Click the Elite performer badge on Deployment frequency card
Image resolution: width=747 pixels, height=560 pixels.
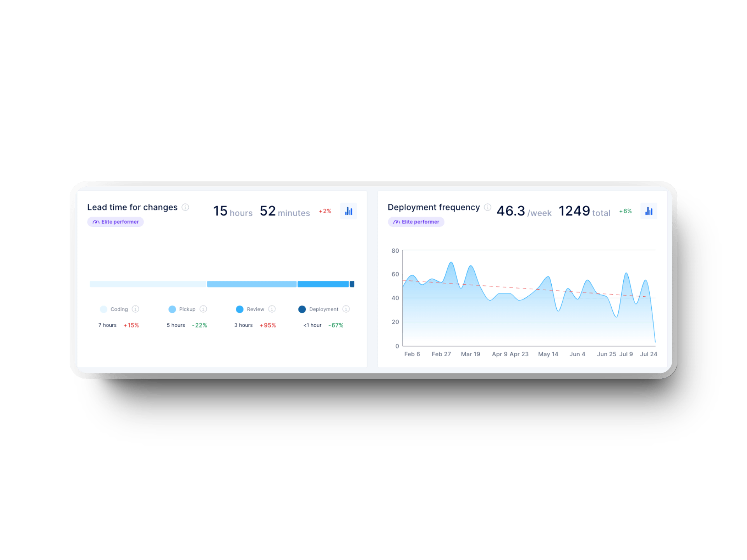416,222
